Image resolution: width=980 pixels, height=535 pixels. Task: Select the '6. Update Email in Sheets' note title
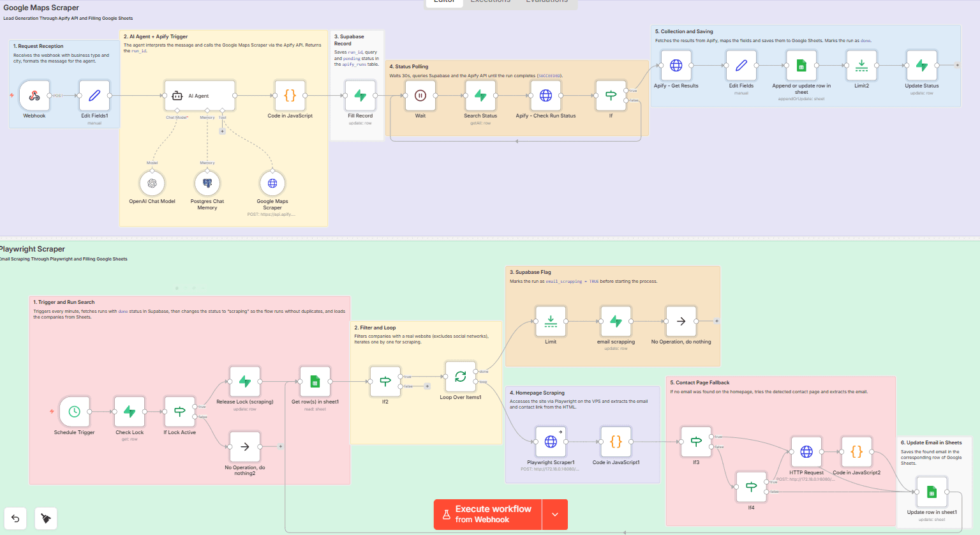932,442
